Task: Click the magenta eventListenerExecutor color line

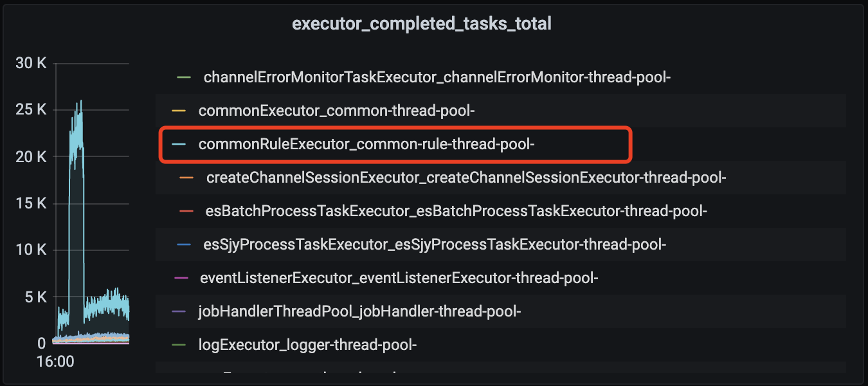Action: click(x=181, y=279)
